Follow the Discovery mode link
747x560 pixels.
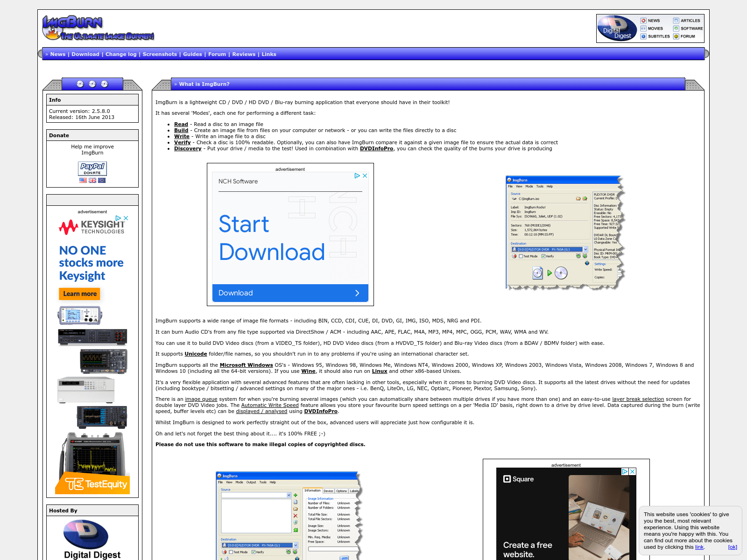coord(188,148)
